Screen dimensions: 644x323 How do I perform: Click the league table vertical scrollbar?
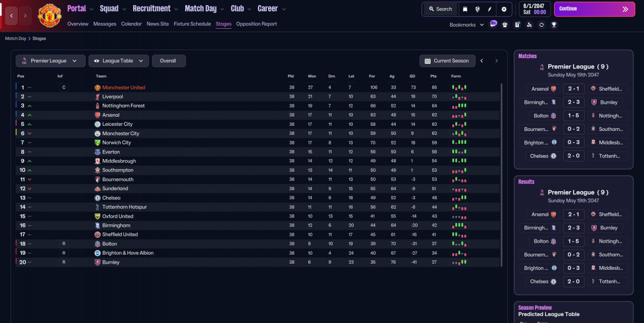(x=502, y=175)
